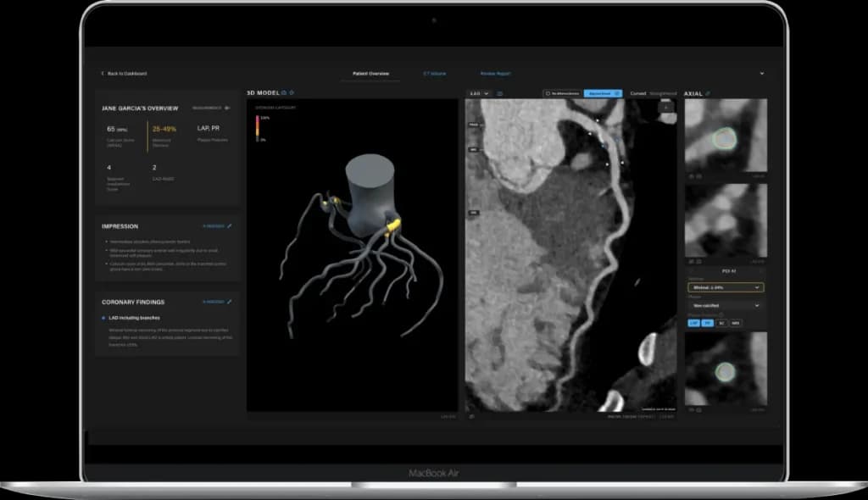Click the expand icon at the CPR view bottom
The width and height of the screenshot is (868, 500).
471,417
